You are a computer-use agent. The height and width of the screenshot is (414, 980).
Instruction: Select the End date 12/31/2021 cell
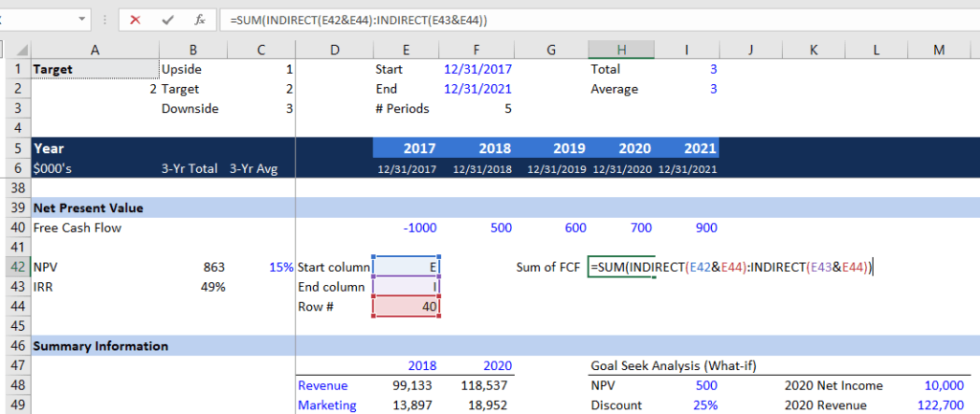pyautogui.click(x=477, y=89)
